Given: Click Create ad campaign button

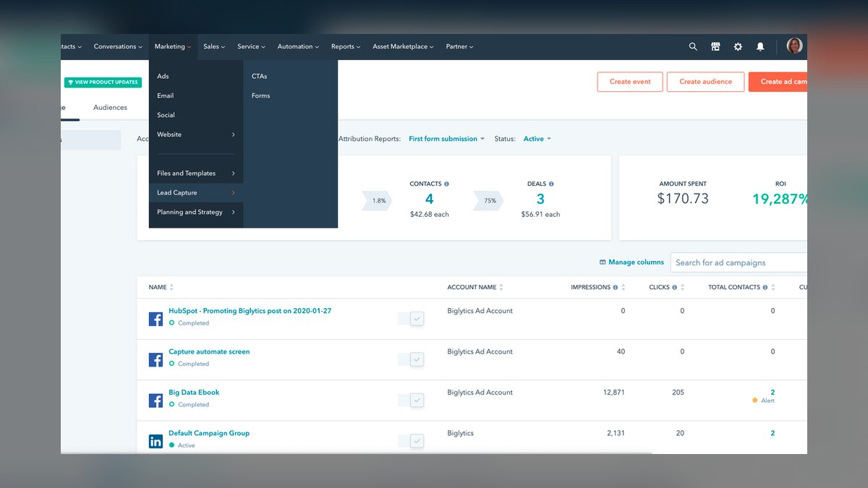Looking at the screenshot, I should [x=778, y=82].
